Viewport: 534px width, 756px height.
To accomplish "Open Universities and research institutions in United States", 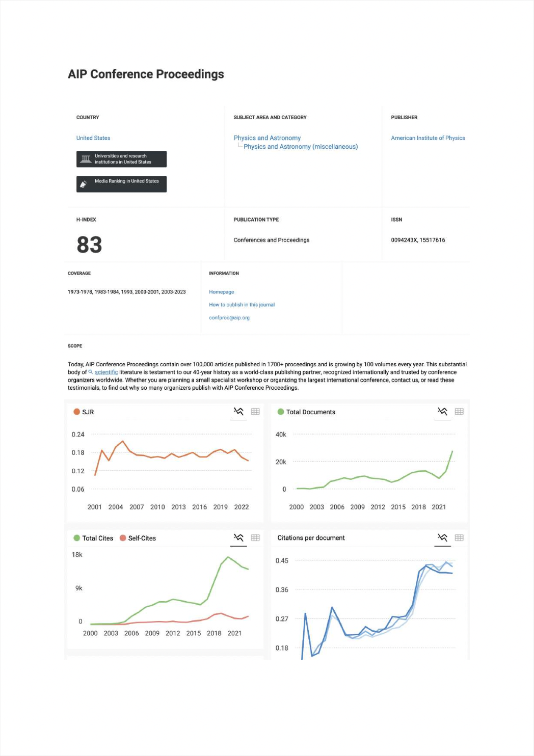I will (121, 159).
